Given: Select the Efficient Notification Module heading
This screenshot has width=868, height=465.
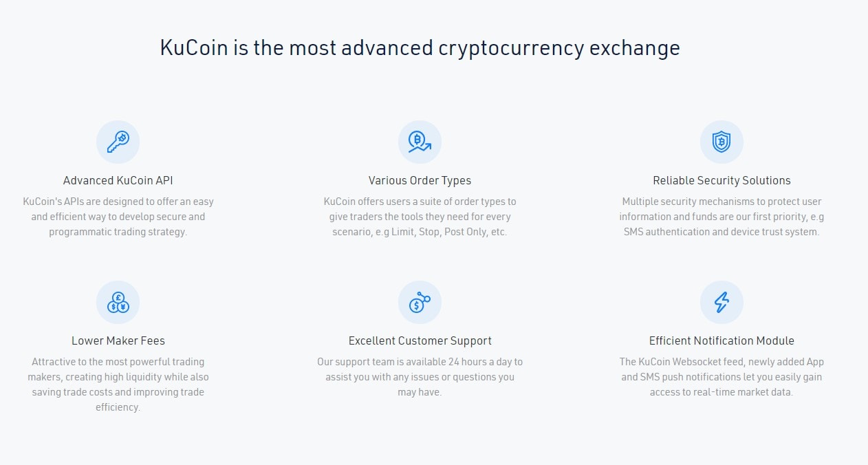Looking at the screenshot, I should pos(721,340).
